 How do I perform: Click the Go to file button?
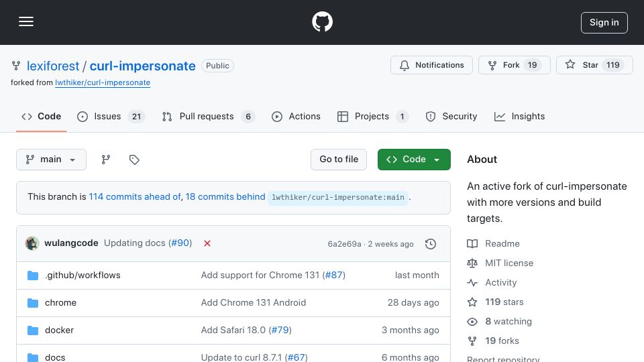(338, 160)
